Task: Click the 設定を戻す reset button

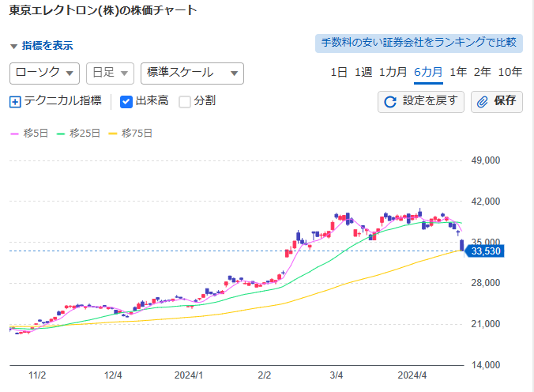Action: click(x=420, y=102)
